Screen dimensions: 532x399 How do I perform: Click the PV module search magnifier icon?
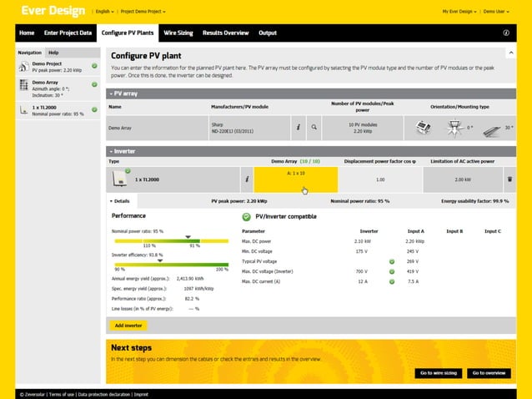tap(314, 128)
